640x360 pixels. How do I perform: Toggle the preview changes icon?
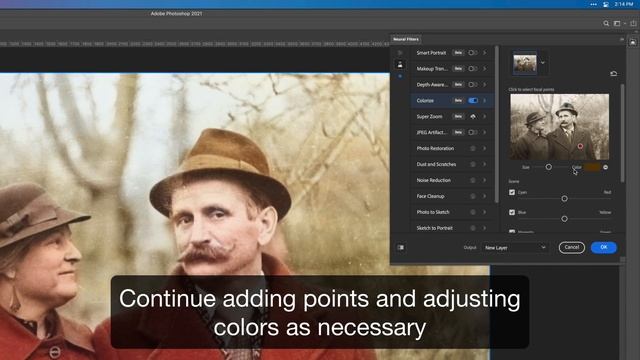coord(400,247)
